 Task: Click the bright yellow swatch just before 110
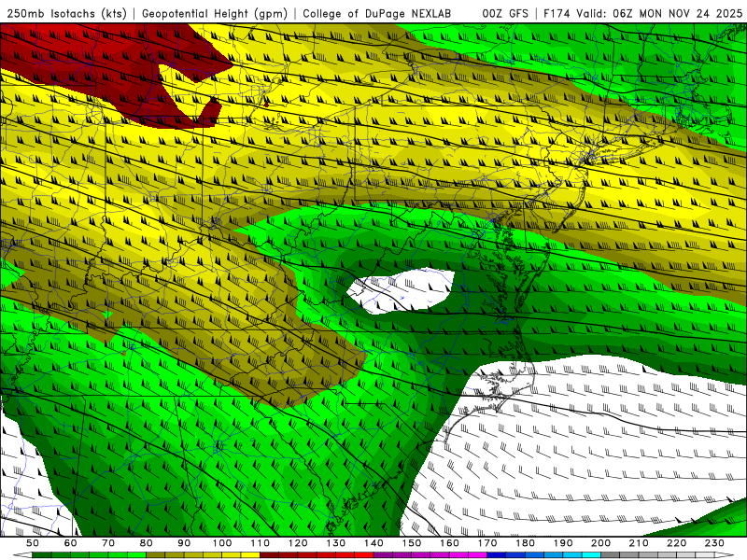[250, 555]
